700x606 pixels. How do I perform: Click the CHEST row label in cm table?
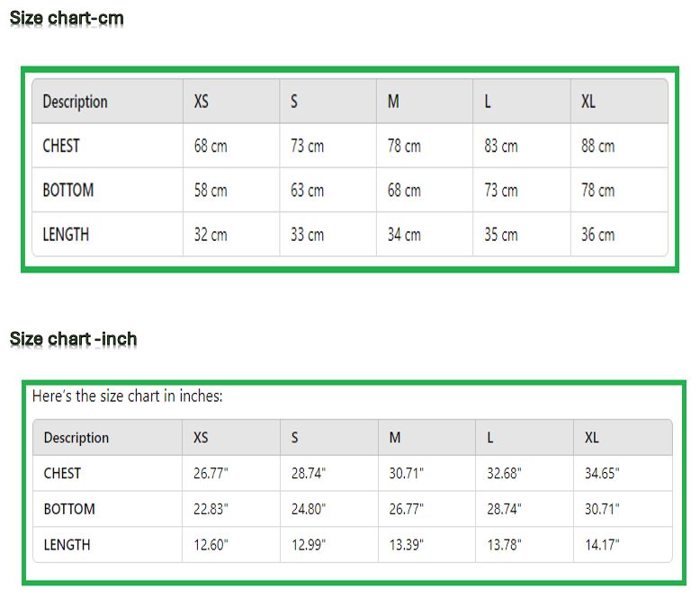click(x=61, y=146)
